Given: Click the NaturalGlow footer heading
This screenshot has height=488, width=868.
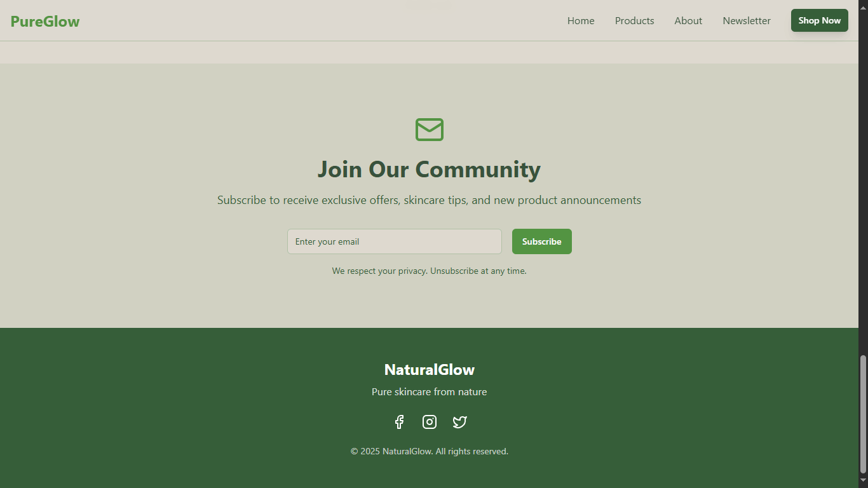Looking at the screenshot, I should point(429,369).
